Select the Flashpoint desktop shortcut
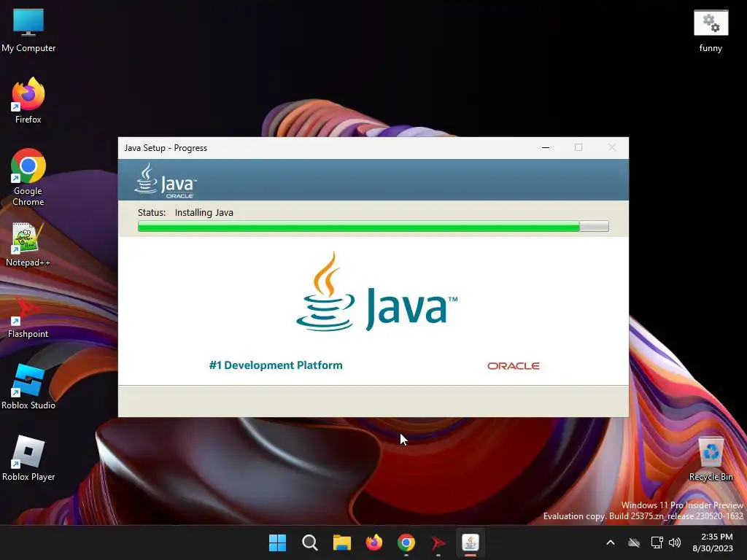 pyautogui.click(x=28, y=316)
